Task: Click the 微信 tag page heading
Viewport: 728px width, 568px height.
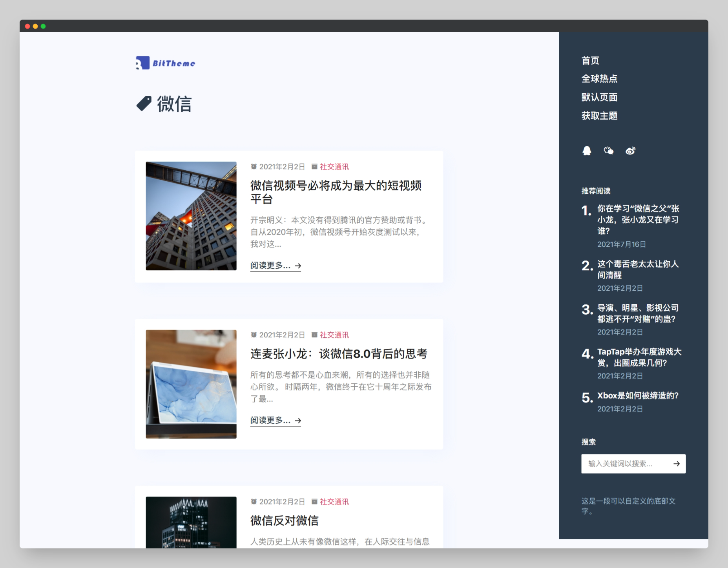Action: click(x=174, y=104)
